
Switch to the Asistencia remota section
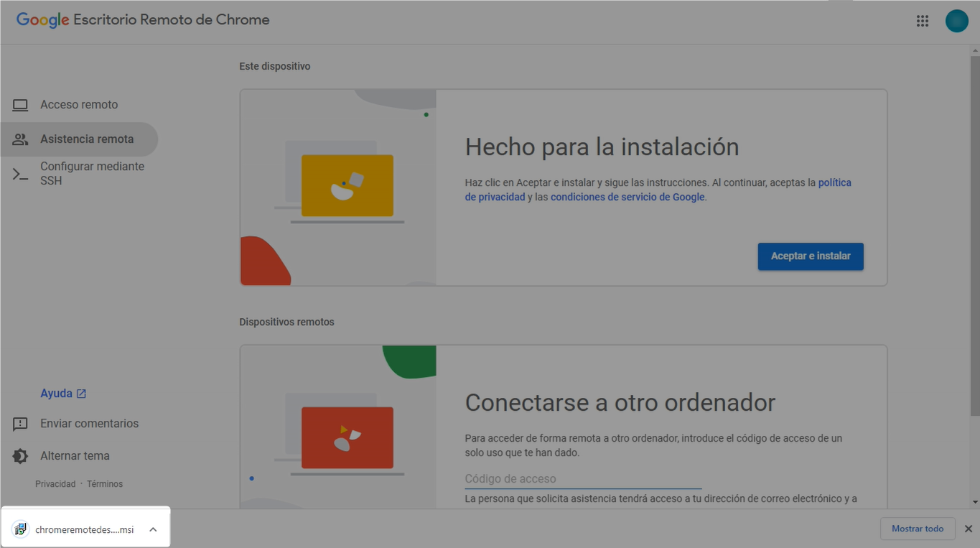86,139
